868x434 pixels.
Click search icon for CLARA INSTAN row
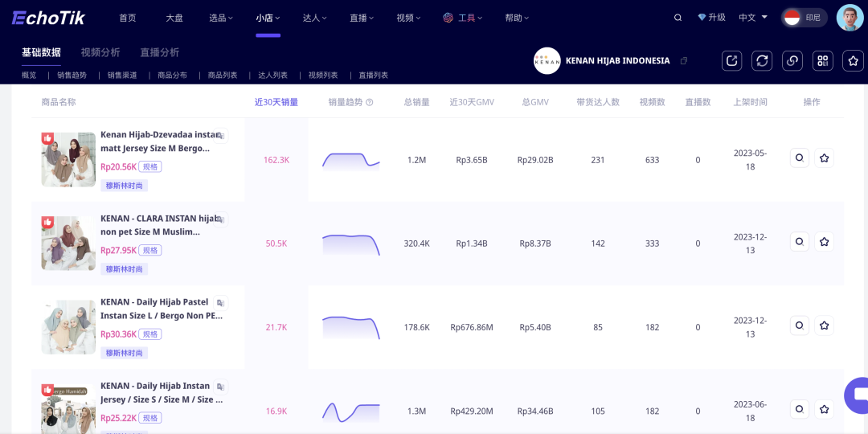coord(800,241)
